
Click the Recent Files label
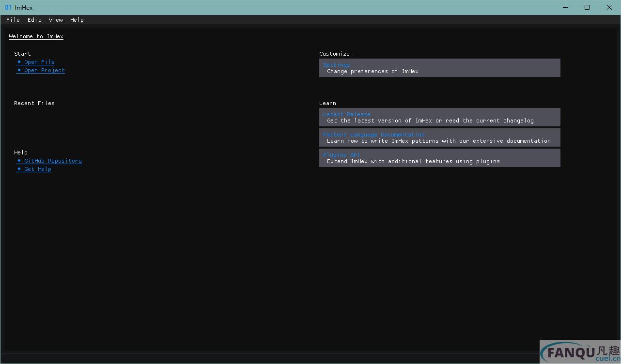click(x=34, y=103)
